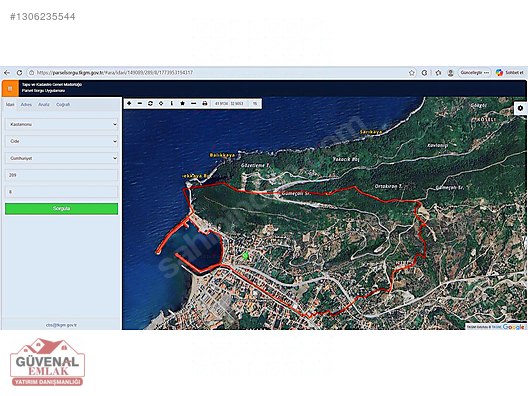This screenshot has height=396, width=528.
Task: Open the orange hamburger menu
Action: (10, 89)
